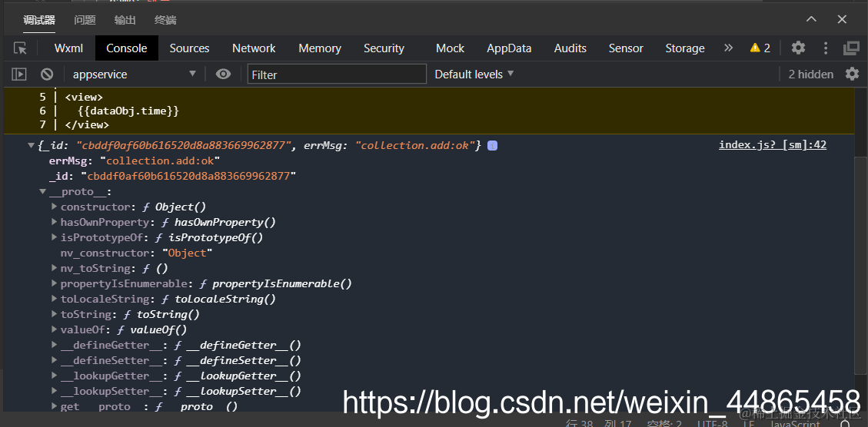Click the 2 hidden messages label

[811, 74]
